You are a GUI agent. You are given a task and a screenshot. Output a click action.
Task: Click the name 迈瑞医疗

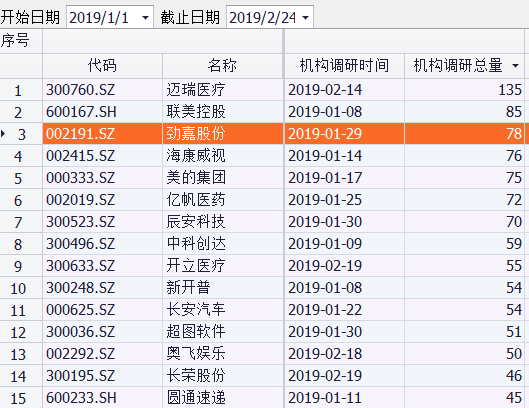pyautogui.click(x=196, y=90)
